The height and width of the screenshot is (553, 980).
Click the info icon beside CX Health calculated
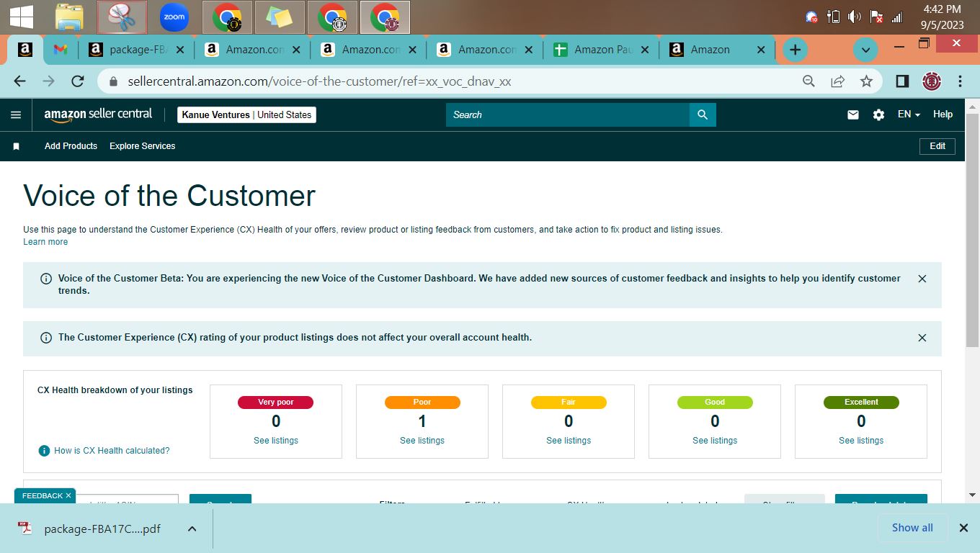click(x=44, y=451)
